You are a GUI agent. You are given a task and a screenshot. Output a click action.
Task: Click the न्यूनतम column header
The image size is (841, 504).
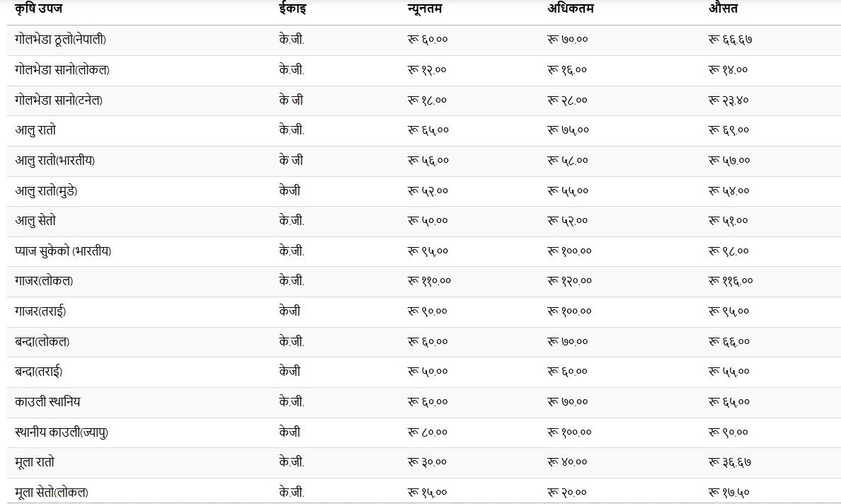tap(428, 9)
